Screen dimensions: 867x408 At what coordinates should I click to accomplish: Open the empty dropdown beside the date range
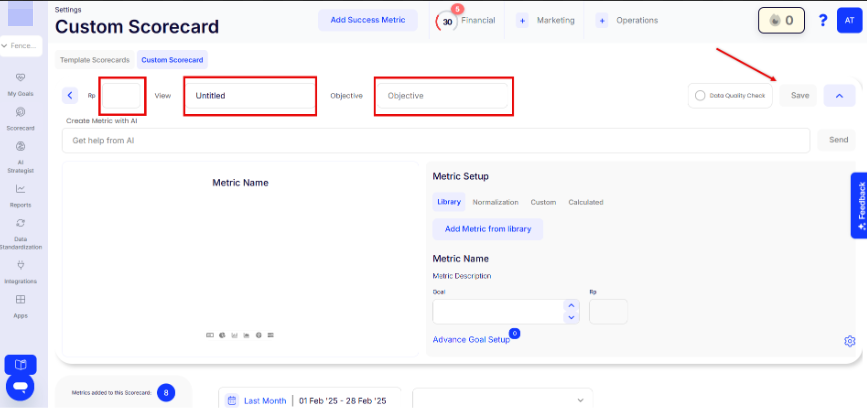click(502, 400)
